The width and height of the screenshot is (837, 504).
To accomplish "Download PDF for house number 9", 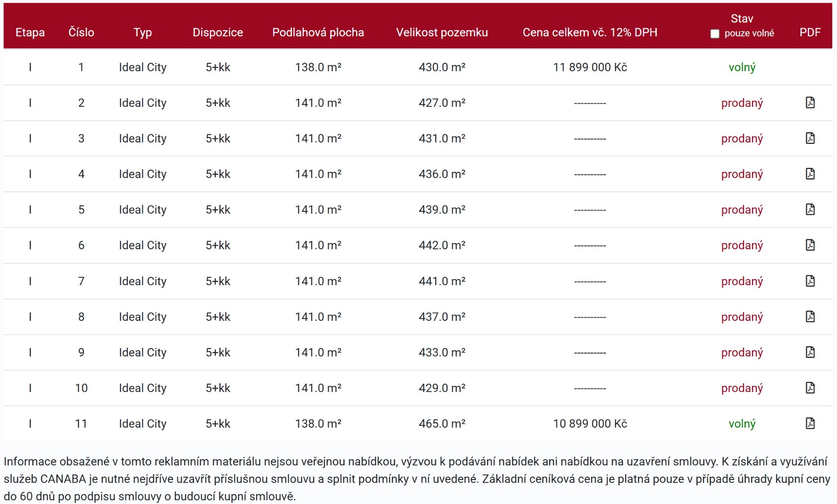I will [x=810, y=352].
